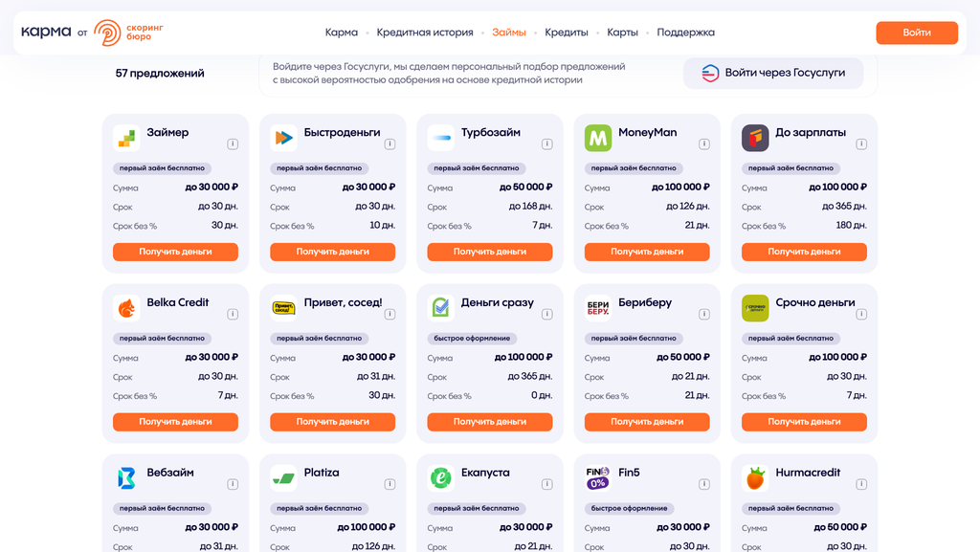Click the Platiza card title
The height and width of the screenshot is (552, 980).
[322, 473]
